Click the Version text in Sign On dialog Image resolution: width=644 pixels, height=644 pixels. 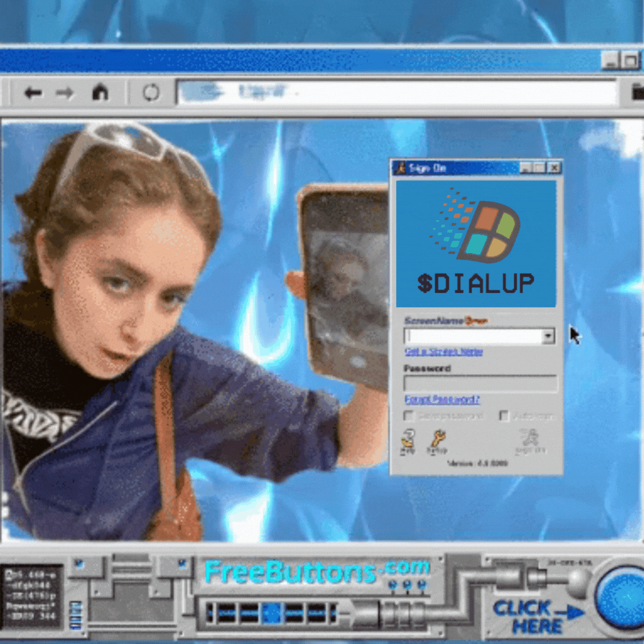(478, 464)
